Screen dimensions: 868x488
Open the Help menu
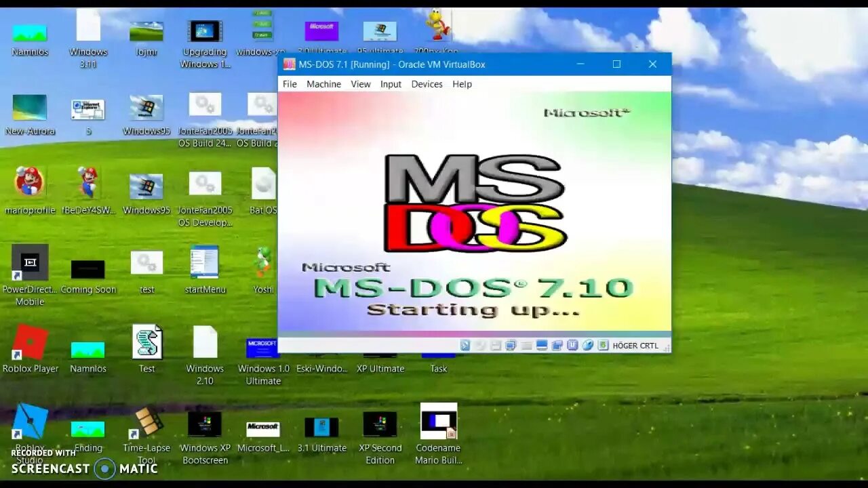[x=462, y=84]
